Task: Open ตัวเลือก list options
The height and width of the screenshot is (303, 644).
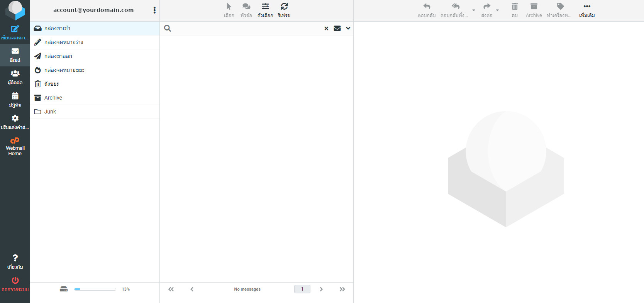Action: point(265,10)
